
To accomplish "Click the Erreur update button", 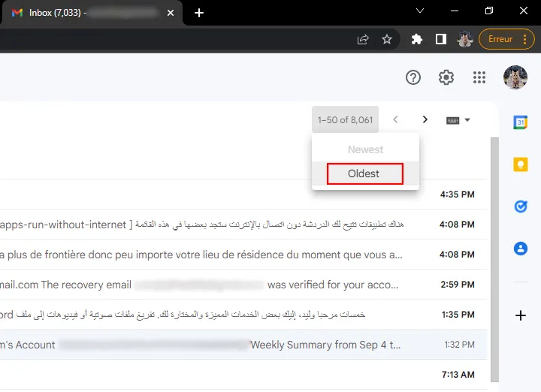I will click(x=506, y=39).
